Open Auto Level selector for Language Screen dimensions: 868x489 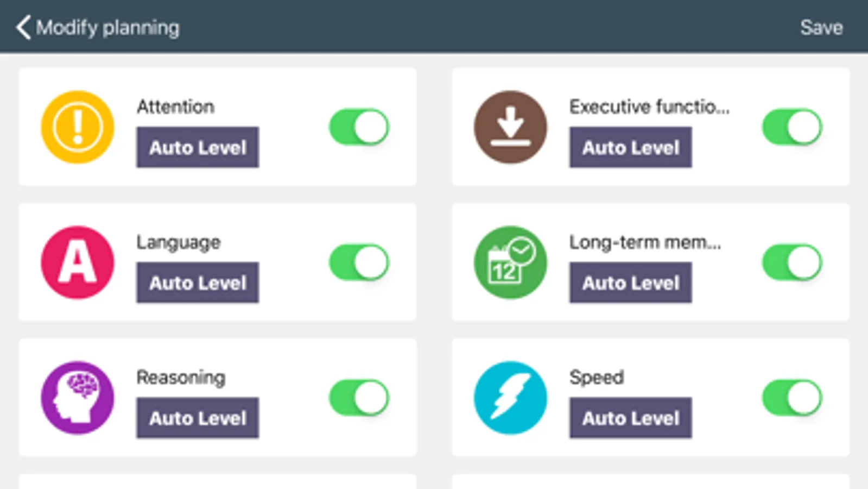[198, 283]
